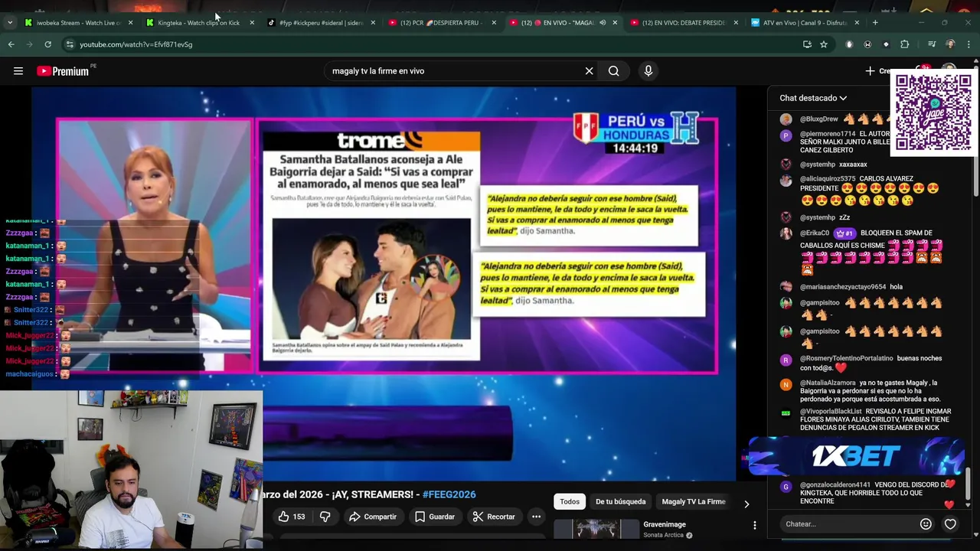Open the emoji picker in chat
Image resolution: width=980 pixels, height=551 pixels.
pos(926,524)
